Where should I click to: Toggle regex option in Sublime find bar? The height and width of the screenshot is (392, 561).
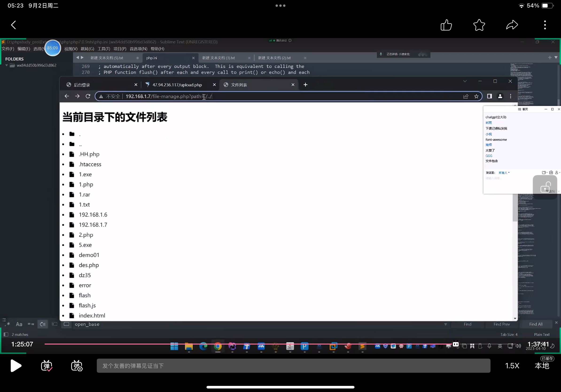coord(8,324)
